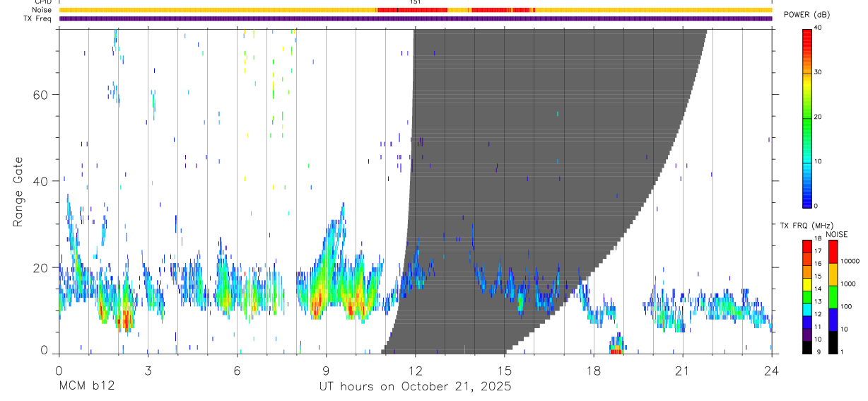
Task: Click the red NOISE swatch above 10000
Action: click(x=833, y=251)
